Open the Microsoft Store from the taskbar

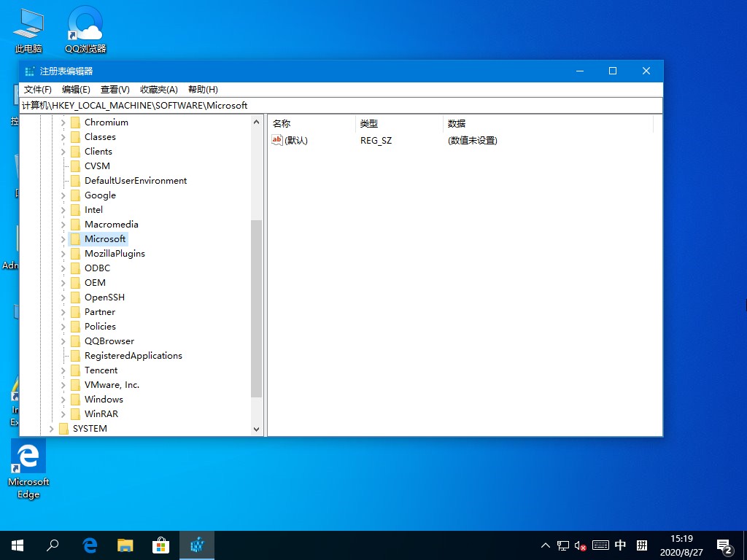point(160,545)
